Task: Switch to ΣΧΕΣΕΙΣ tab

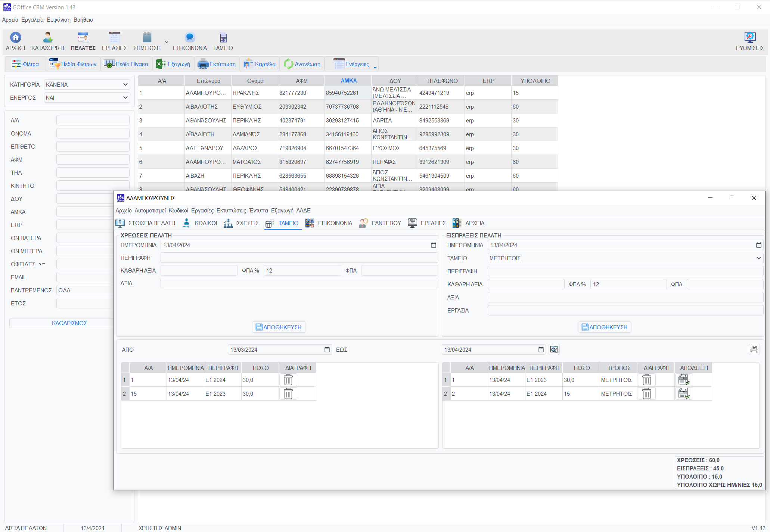Action: coord(241,223)
